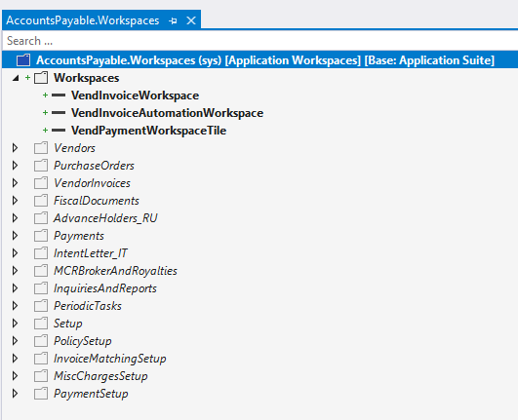Image resolution: width=518 pixels, height=420 pixels.
Task: Select the AdvanceHolders_RU label
Action: pyautogui.click(x=105, y=218)
